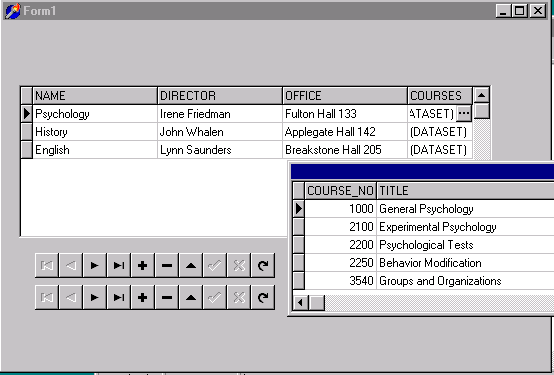
Task: Click the English name cell
Action: click(x=95, y=150)
